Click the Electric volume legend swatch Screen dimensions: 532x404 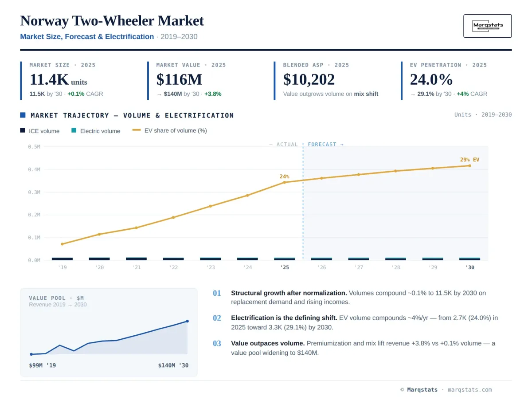tap(74, 130)
